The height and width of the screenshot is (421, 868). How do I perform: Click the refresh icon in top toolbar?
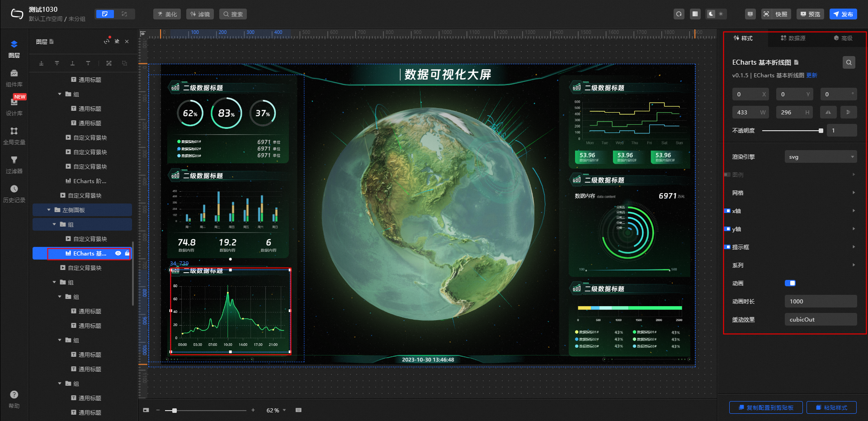click(679, 14)
